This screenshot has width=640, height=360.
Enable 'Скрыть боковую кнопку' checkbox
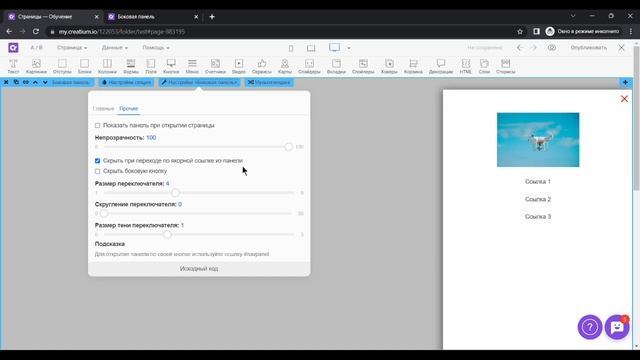(97, 171)
